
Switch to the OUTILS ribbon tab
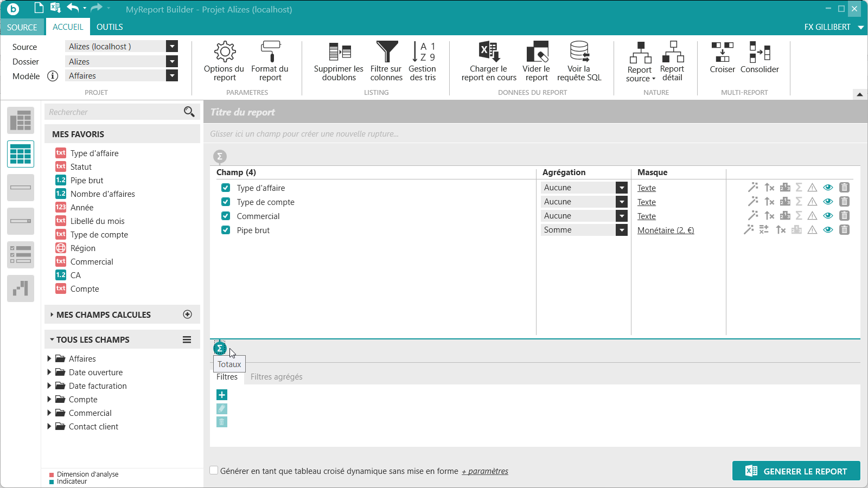coord(110,27)
